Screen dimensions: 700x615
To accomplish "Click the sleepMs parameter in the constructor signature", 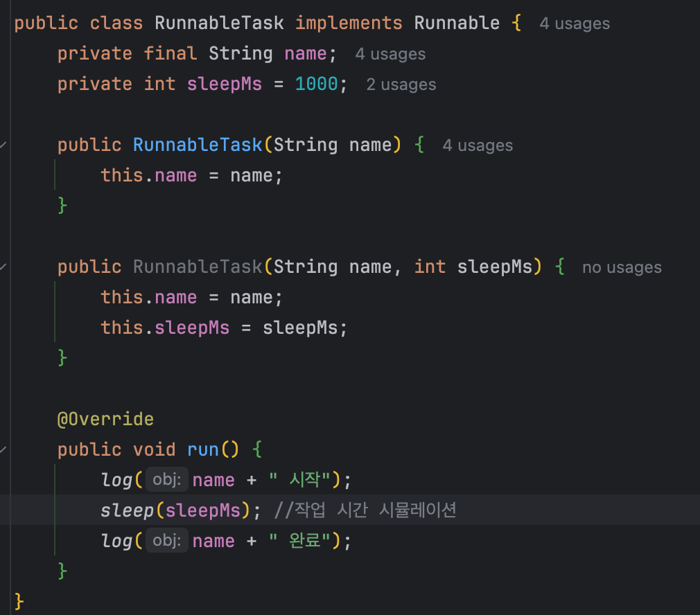I will (x=495, y=267).
